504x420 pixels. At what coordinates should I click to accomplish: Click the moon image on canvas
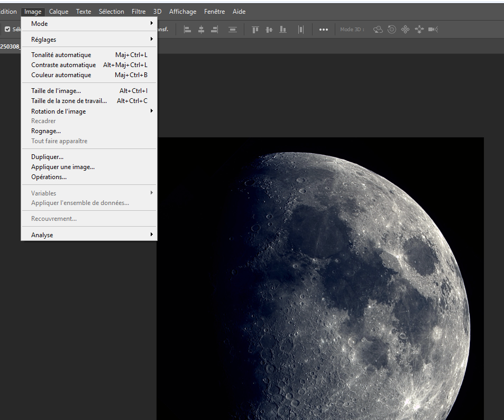[320, 279]
